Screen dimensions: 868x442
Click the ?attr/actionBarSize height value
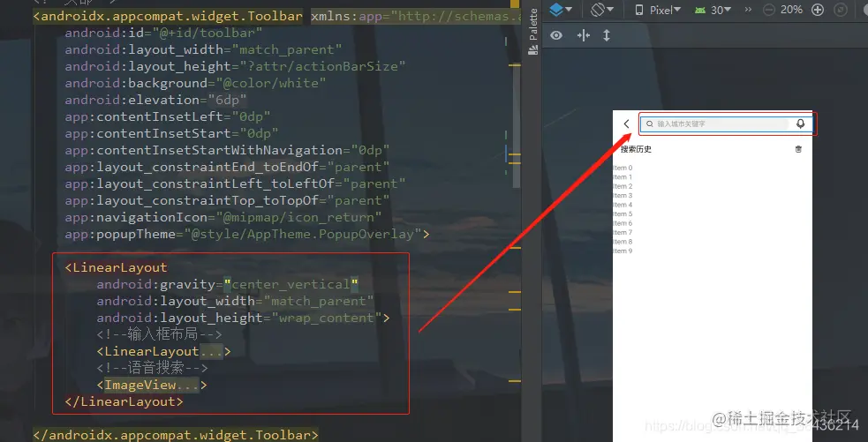[x=322, y=66]
